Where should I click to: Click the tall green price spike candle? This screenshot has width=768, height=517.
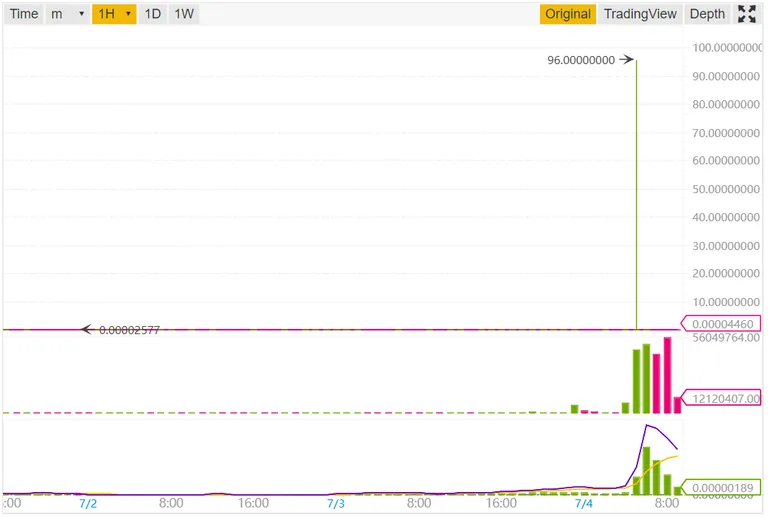(636, 194)
